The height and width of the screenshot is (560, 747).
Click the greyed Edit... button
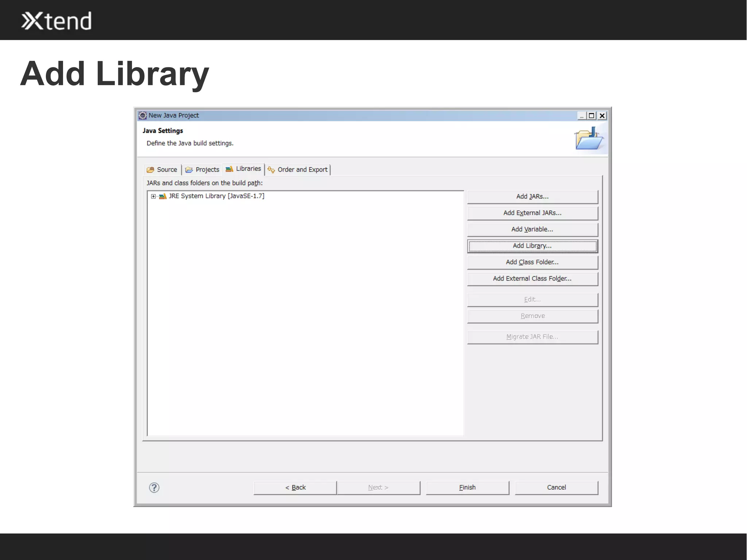532,300
